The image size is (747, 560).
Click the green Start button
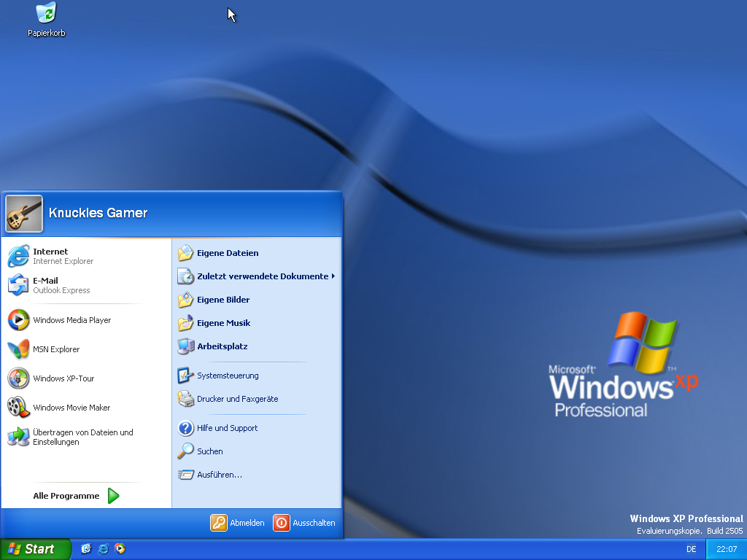pos(35,549)
